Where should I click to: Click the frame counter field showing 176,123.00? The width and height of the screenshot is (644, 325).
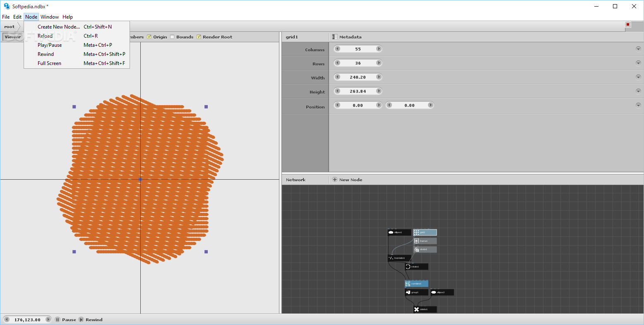click(x=27, y=320)
